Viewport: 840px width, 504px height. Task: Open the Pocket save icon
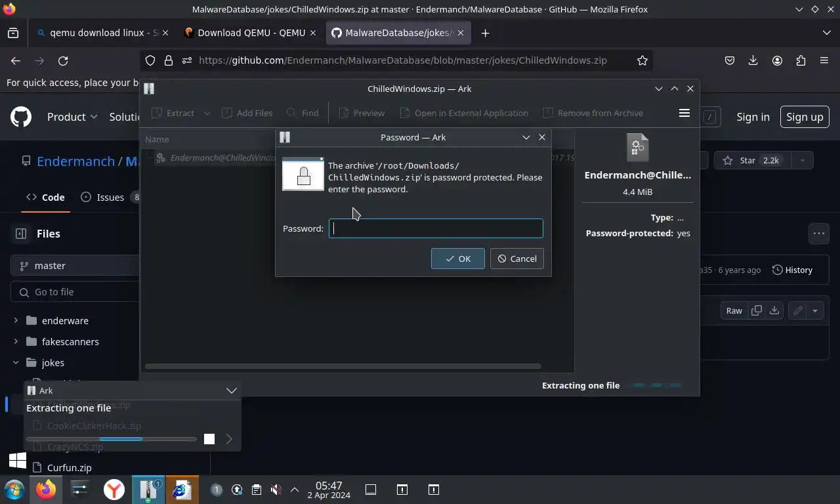coord(729,60)
